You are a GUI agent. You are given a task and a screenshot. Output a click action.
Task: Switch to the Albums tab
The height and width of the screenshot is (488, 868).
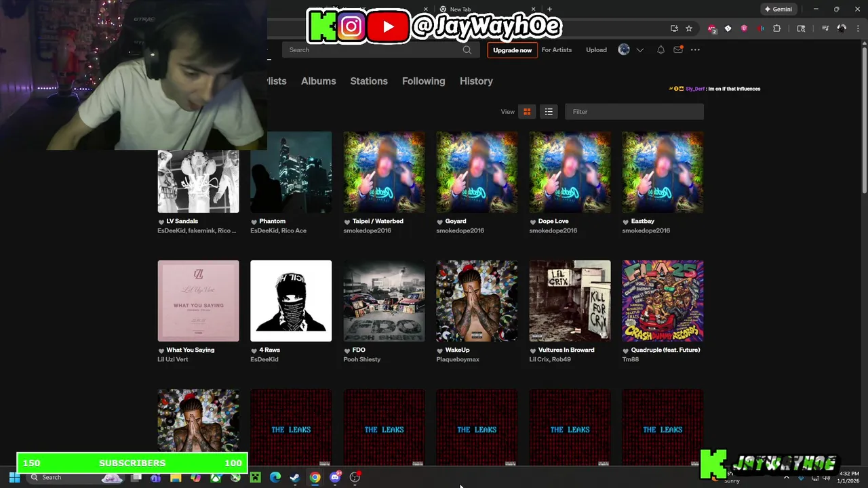tap(319, 81)
